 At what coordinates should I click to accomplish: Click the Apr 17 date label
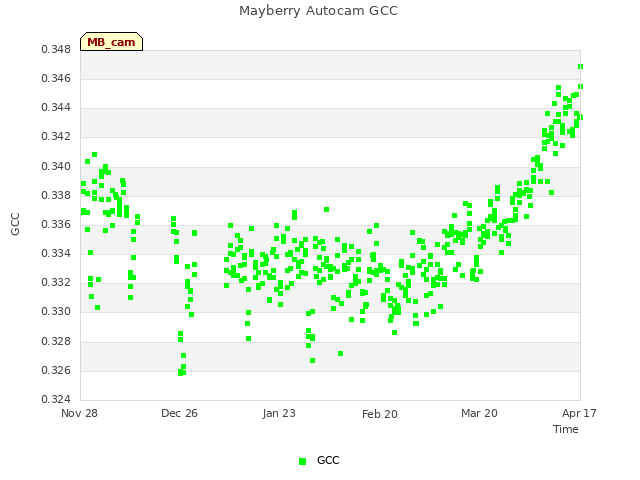pyautogui.click(x=579, y=413)
